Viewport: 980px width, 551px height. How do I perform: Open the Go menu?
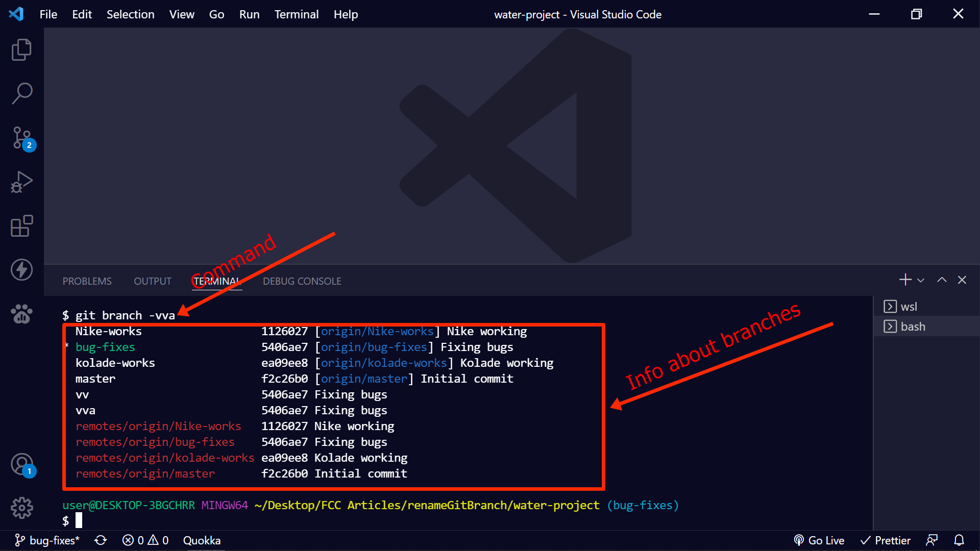pyautogui.click(x=216, y=14)
